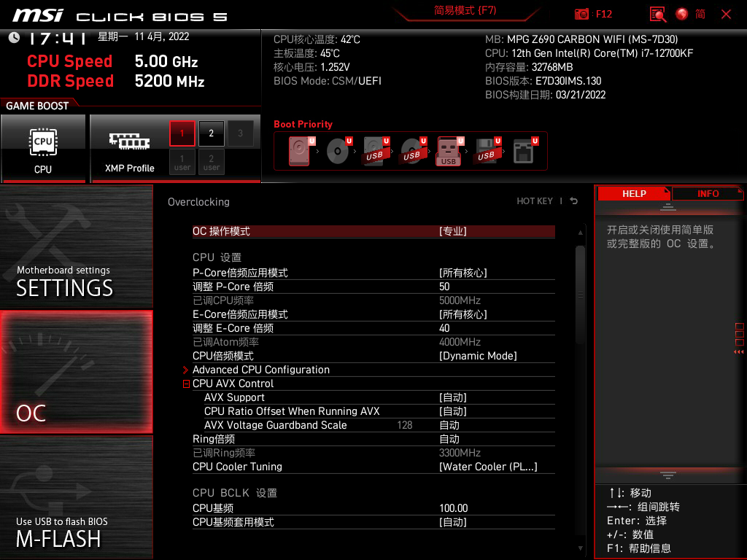Open the OC overclocking section
This screenshot has width=747, height=560.
(x=76, y=372)
